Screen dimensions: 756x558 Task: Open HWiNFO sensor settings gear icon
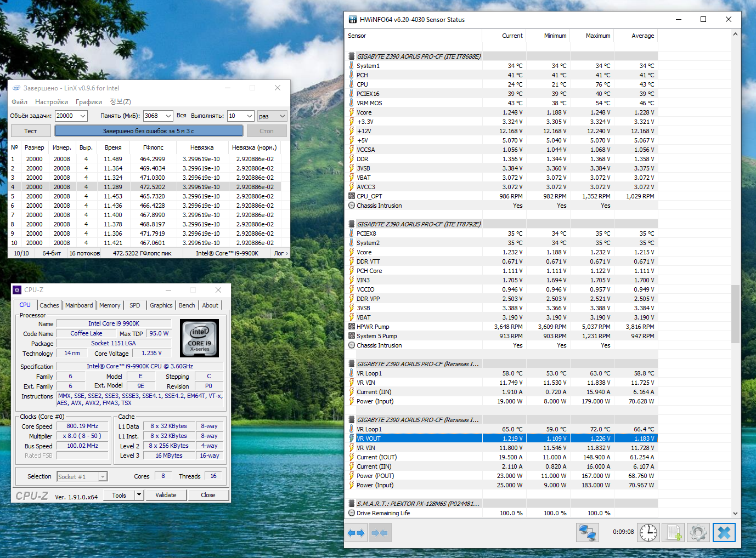coord(698,533)
